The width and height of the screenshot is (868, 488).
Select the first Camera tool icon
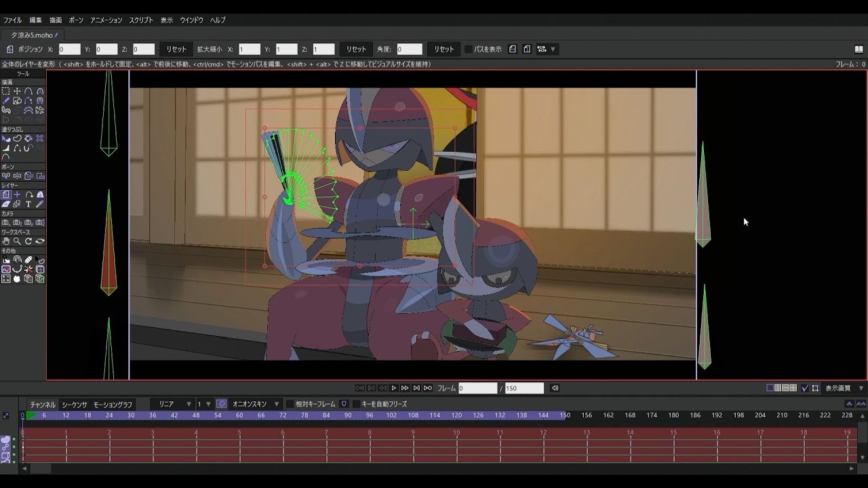click(x=5, y=222)
